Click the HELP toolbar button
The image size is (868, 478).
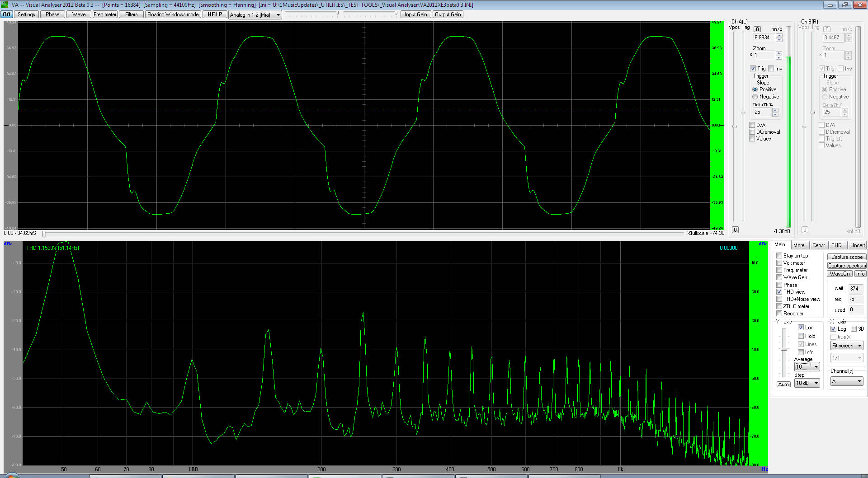(x=215, y=14)
